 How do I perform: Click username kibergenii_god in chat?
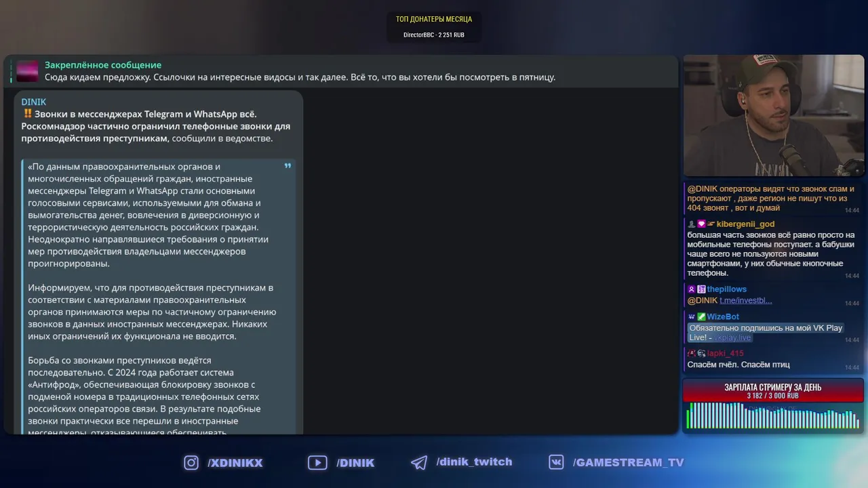745,224
